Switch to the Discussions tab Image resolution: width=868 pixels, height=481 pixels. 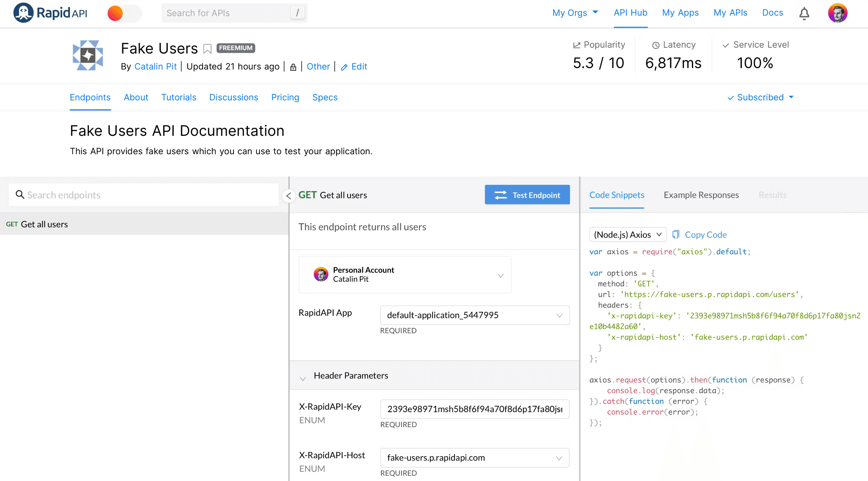(234, 97)
